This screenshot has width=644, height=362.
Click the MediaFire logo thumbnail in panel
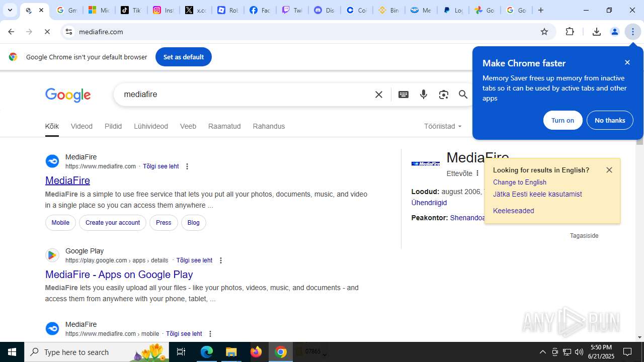pos(426,163)
